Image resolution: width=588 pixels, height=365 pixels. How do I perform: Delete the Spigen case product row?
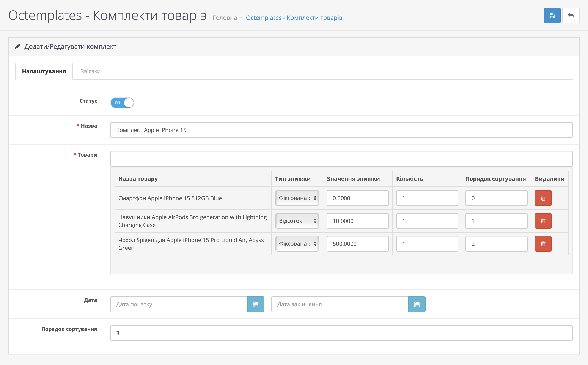[x=543, y=244]
